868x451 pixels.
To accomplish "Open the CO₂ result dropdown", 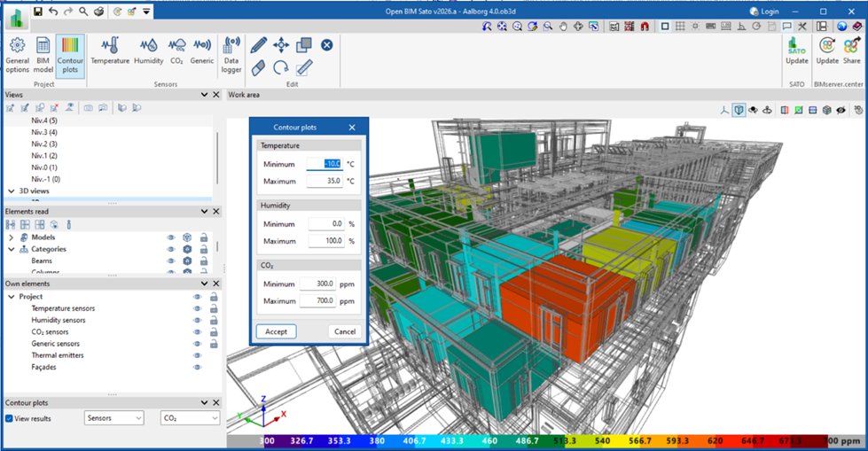I will 190,418.
